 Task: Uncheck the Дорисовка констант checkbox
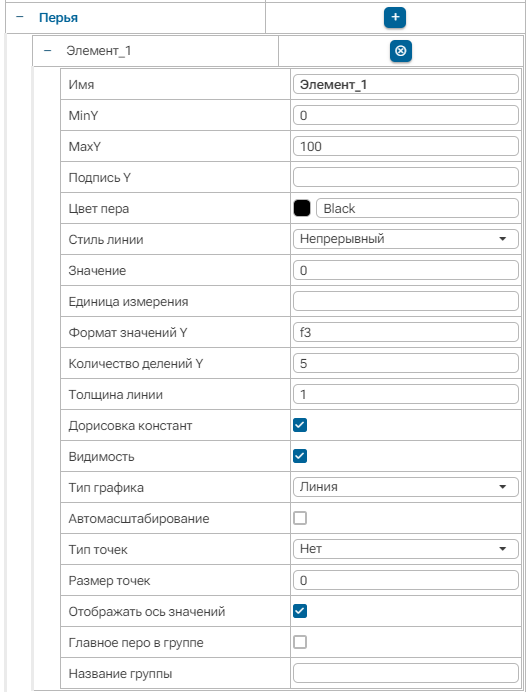point(300,425)
